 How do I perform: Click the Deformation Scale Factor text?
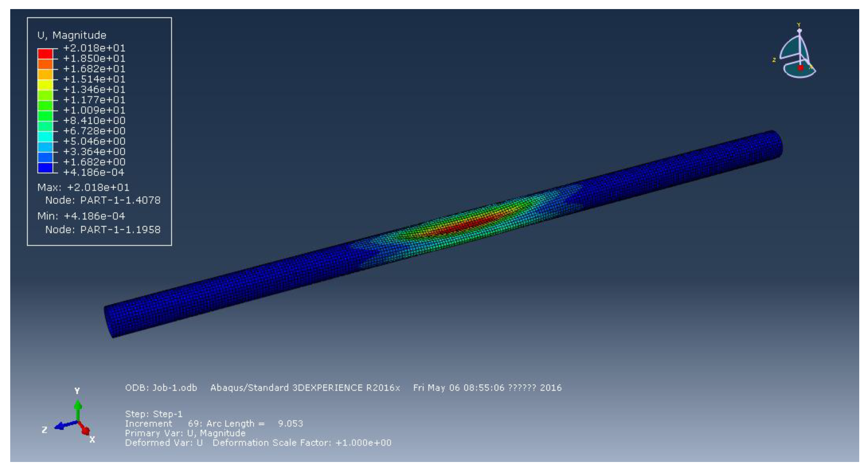tap(302, 443)
